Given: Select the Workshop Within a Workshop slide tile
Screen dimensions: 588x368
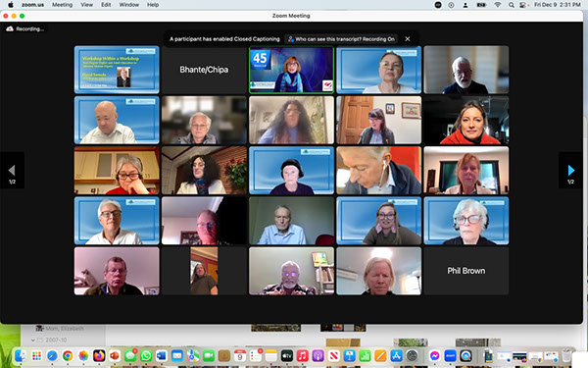Looking at the screenshot, I should click(x=117, y=70).
